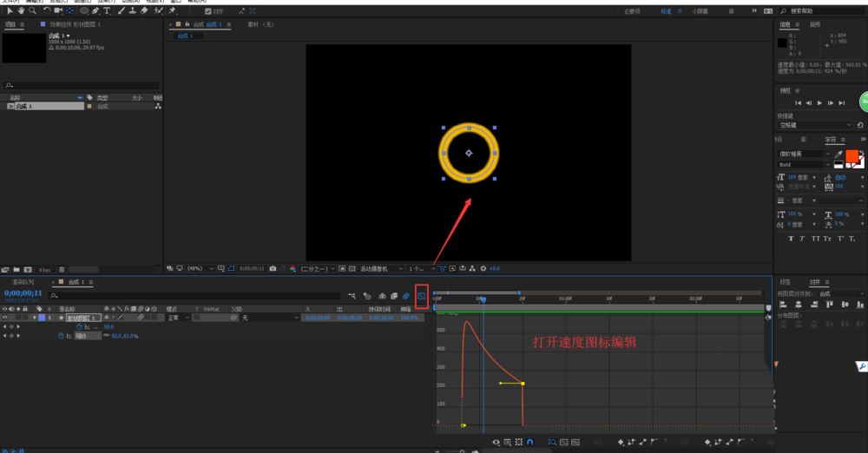Open the blending mode dropdown showing 正常

[178, 318]
